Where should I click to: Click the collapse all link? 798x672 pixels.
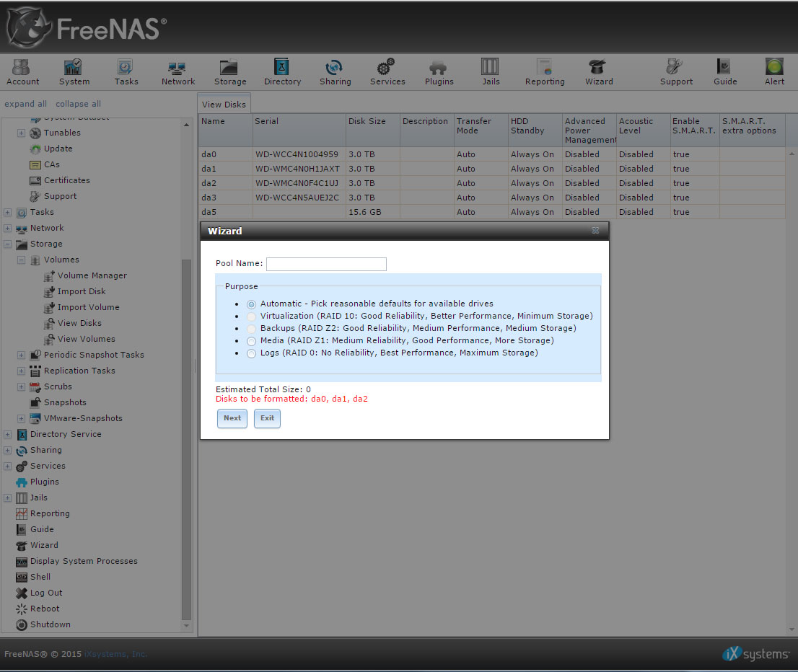coord(78,104)
